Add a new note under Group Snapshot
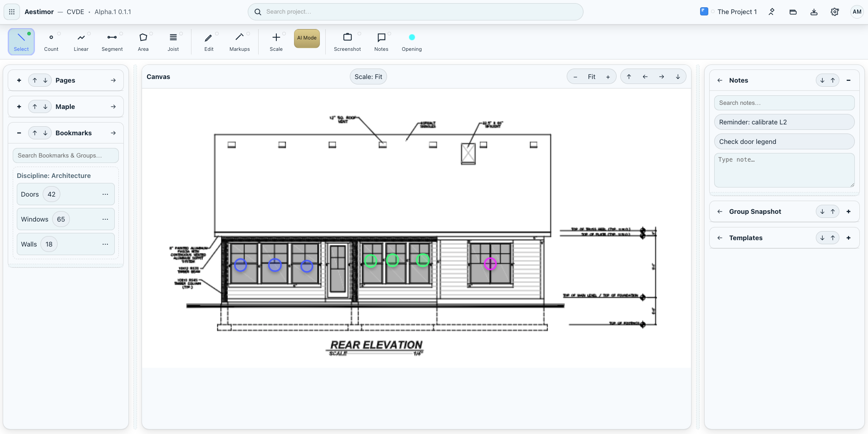868x434 pixels. coord(848,211)
